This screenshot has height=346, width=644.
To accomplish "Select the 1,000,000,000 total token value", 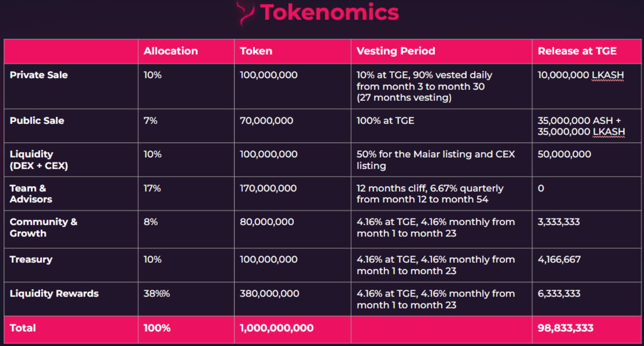I will click(x=277, y=327).
